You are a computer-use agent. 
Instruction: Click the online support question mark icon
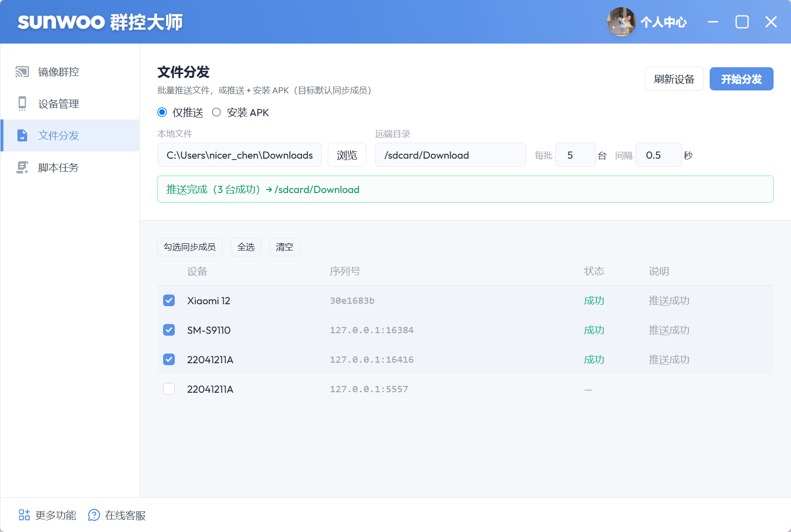(x=94, y=515)
